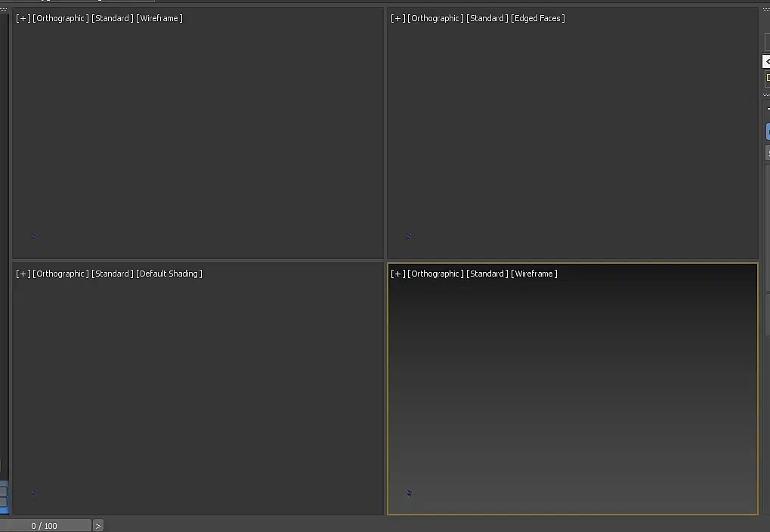Open [+] menu in Edged Faces viewport
The image size is (770, 532).
397,18
